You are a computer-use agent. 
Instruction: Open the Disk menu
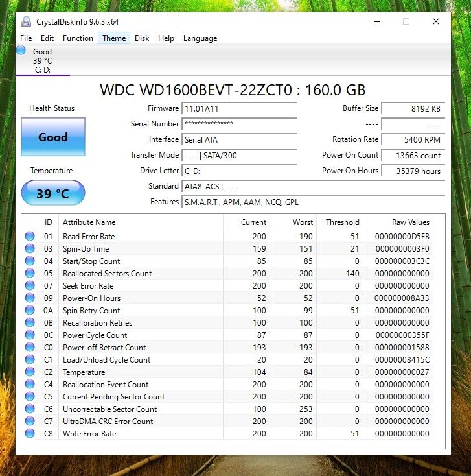point(142,38)
